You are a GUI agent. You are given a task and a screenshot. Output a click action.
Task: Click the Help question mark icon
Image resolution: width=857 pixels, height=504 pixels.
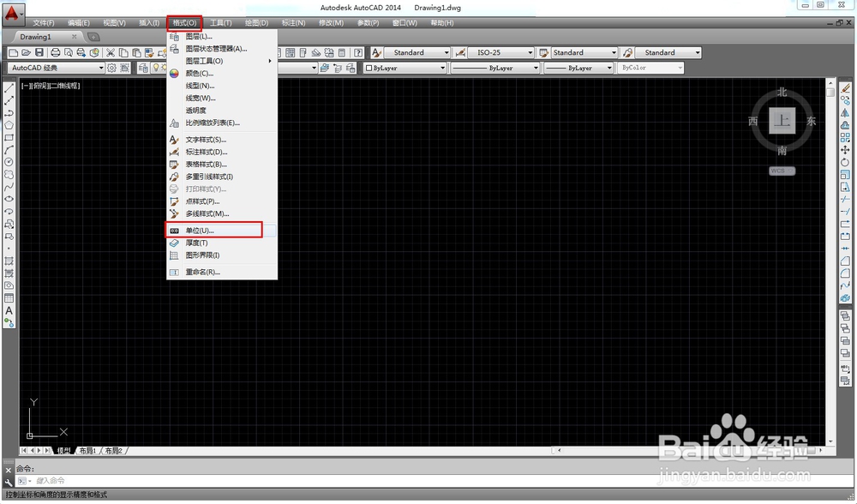tap(358, 52)
